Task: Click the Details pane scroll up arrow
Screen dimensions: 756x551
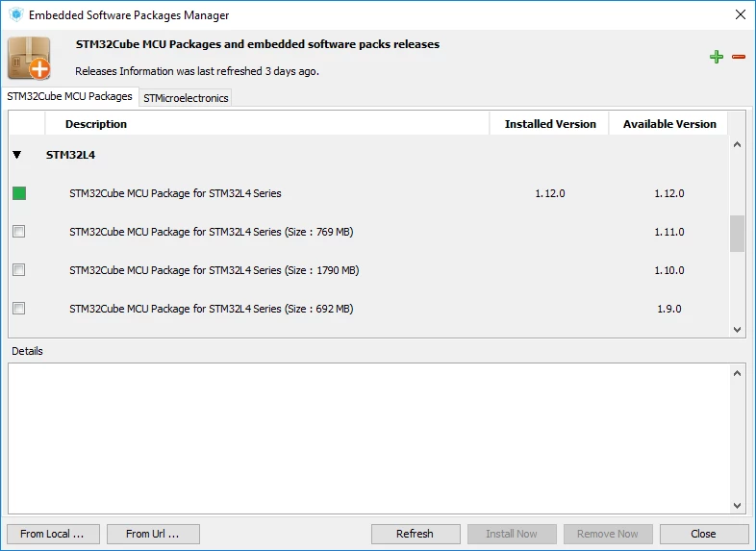Action: tap(737, 373)
